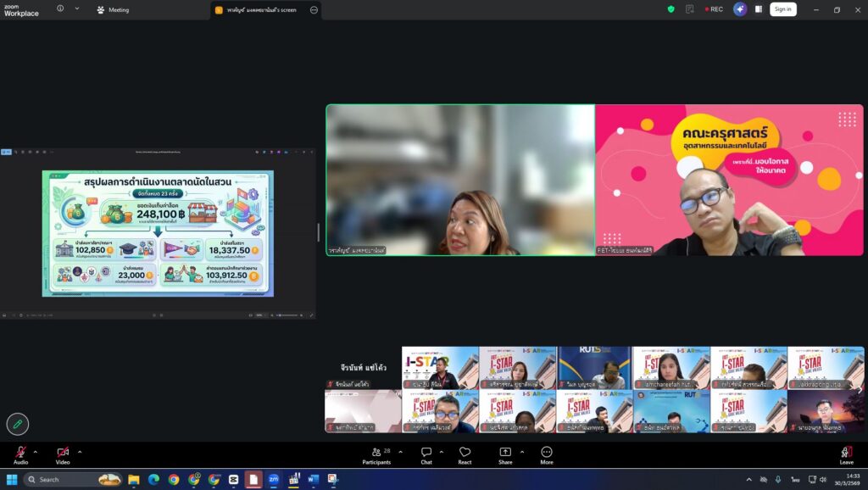Click the Share screen icon

tap(505, 454)
